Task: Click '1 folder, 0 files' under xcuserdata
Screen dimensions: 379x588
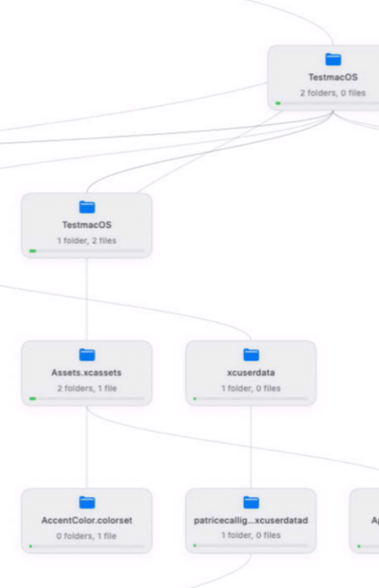Action: pos(250,389)
